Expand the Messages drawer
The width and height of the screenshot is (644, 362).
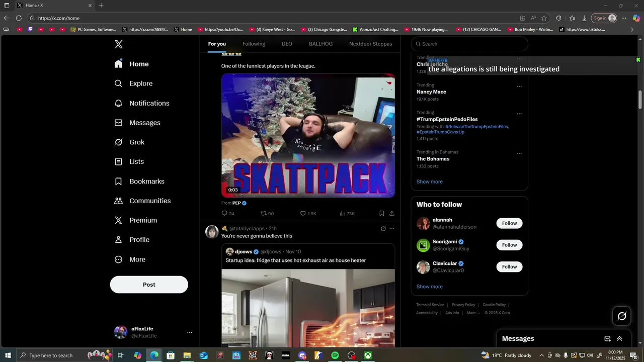(x=619, y=338)
